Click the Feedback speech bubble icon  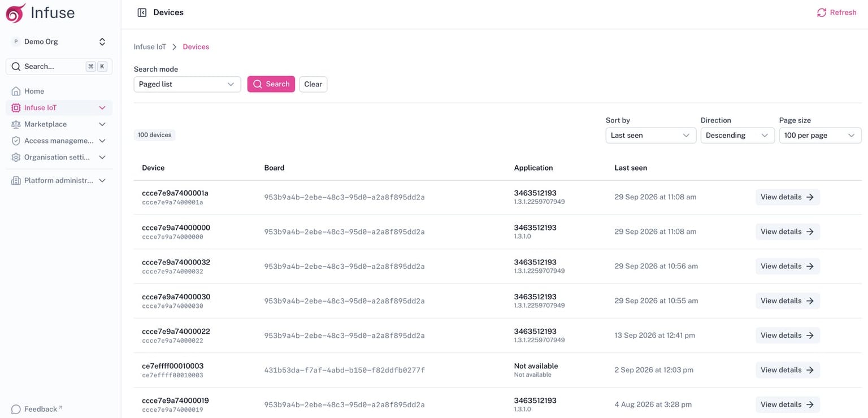tap(16, 409)
